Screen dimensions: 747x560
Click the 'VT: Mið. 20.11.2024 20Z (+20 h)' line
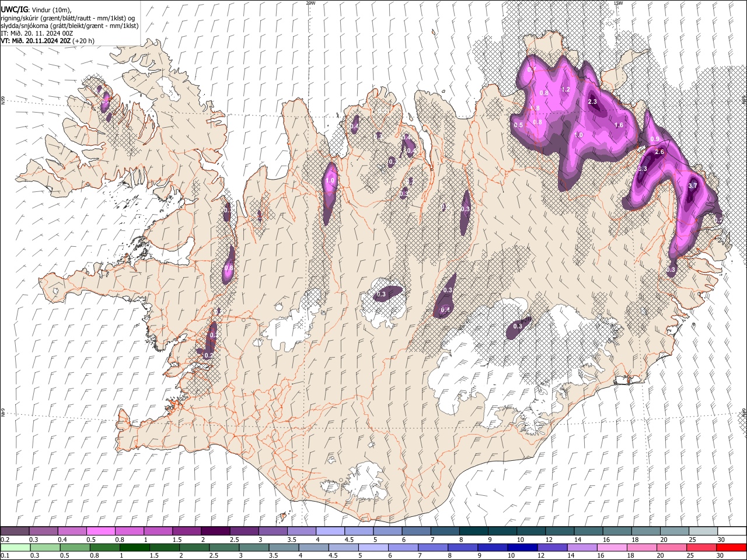[47, 41]
